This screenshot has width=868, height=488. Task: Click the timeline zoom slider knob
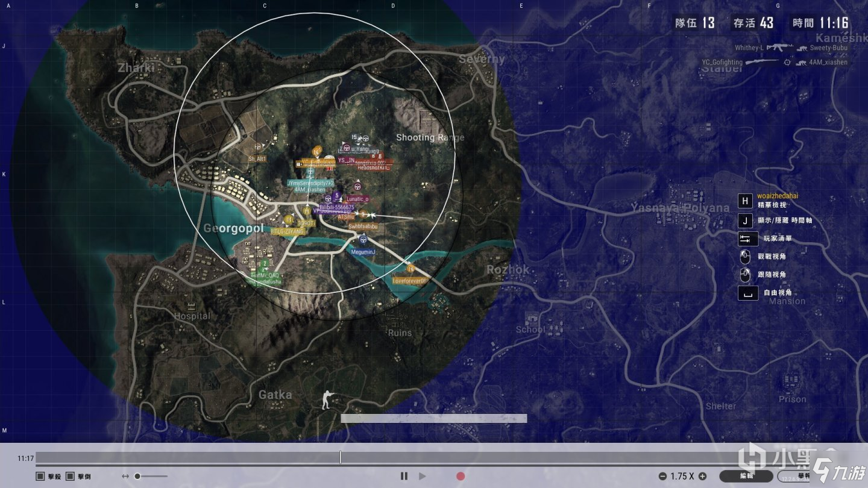[x=137, y=476]
